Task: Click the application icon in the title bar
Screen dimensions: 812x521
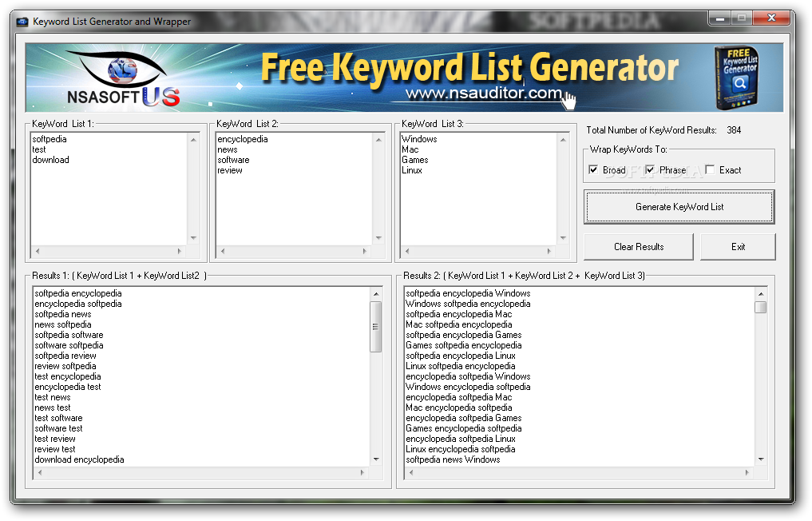Action: tap(22, 22)
